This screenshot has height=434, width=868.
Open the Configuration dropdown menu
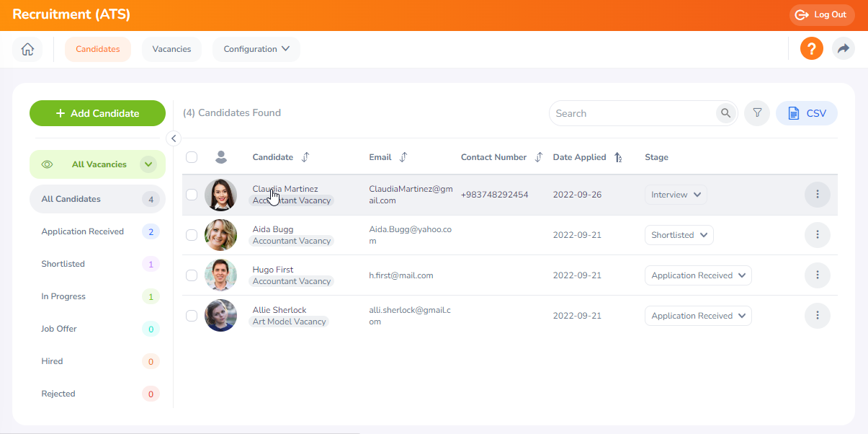click(x=256, y=48)
